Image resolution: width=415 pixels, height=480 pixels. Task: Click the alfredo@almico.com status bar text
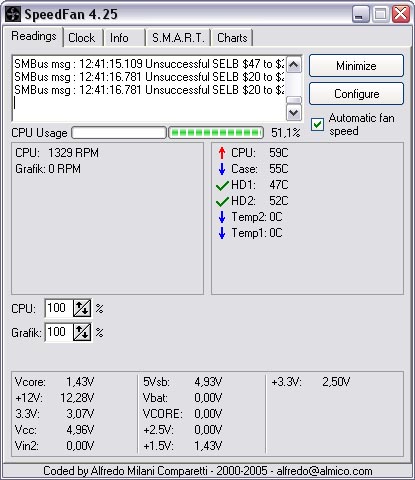click(x=324, y=471)
